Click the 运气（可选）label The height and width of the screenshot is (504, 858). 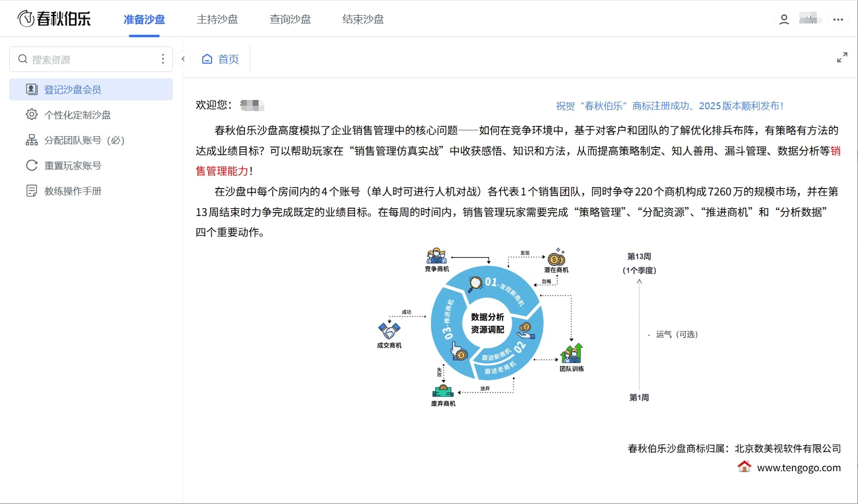tap(677, 335)
